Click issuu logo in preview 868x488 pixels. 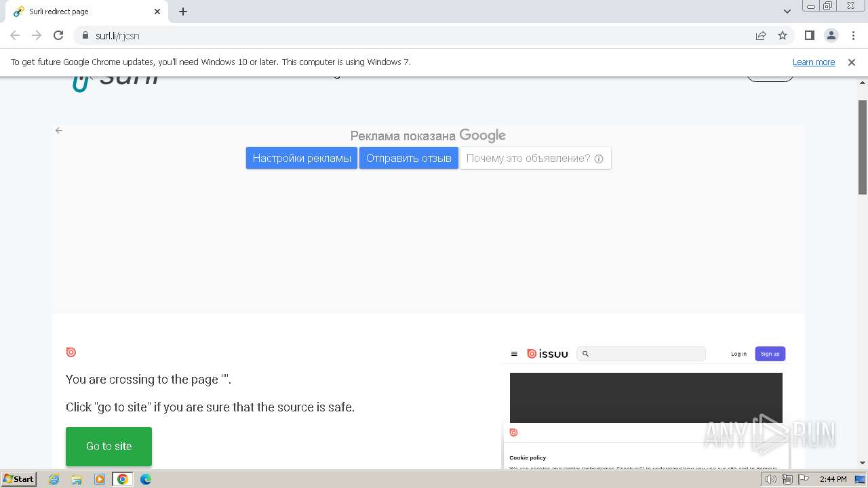(548, 354)
